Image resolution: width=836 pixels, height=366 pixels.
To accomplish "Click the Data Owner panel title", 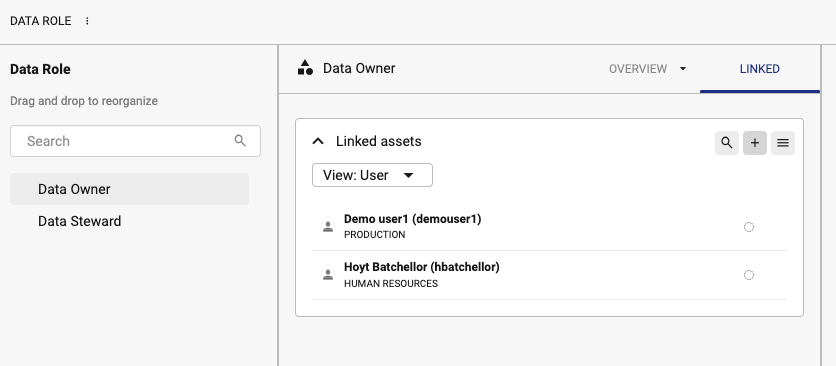I will coord(359,68).
